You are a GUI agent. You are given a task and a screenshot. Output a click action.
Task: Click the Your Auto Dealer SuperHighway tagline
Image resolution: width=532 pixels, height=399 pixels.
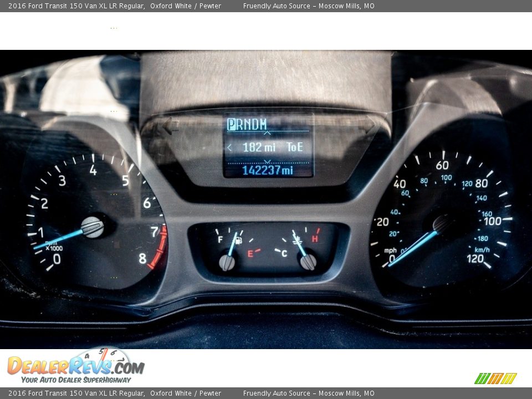click(76, 380)
